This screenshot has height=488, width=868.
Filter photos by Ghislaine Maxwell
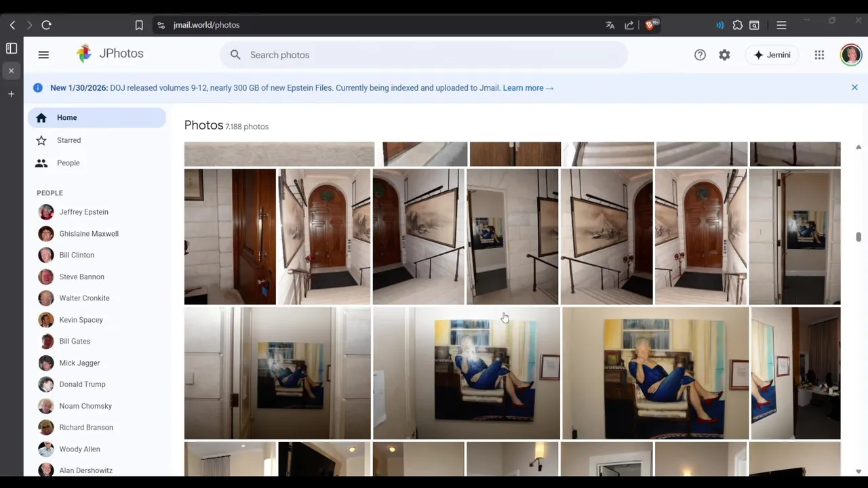pyautogui.click(x=97, y=234)
